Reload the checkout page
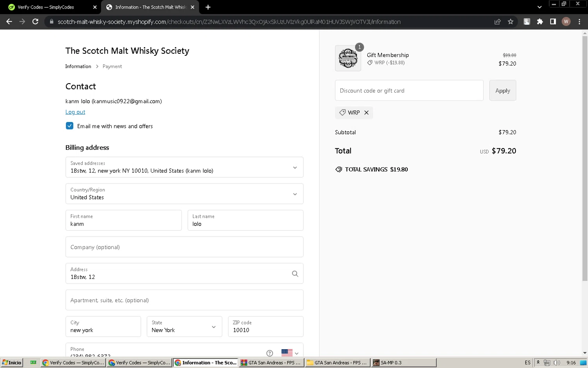Screen dimensions: 588x368 pos(35,22)
